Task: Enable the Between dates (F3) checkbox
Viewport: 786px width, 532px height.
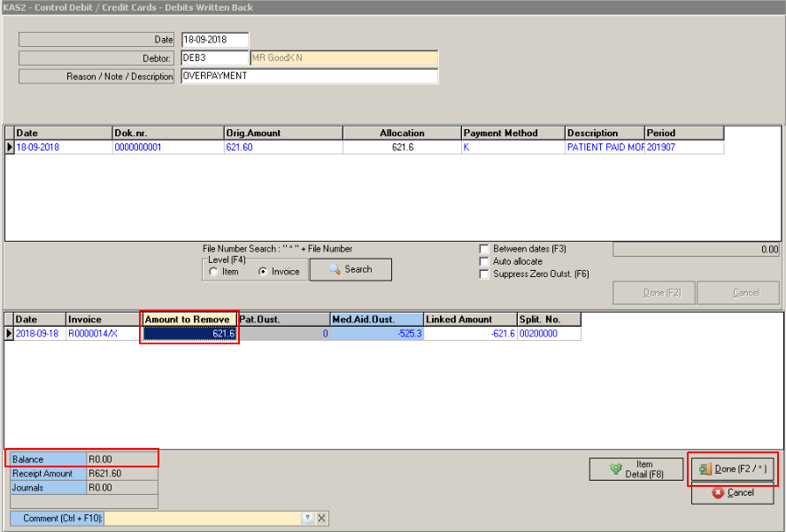Action: 483,250
